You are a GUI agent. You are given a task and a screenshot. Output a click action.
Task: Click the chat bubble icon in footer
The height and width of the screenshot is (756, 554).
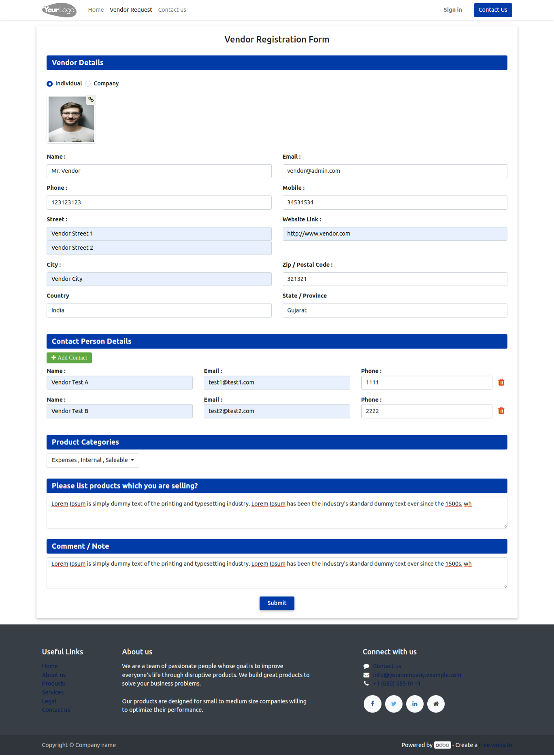(x=366, y=666)
